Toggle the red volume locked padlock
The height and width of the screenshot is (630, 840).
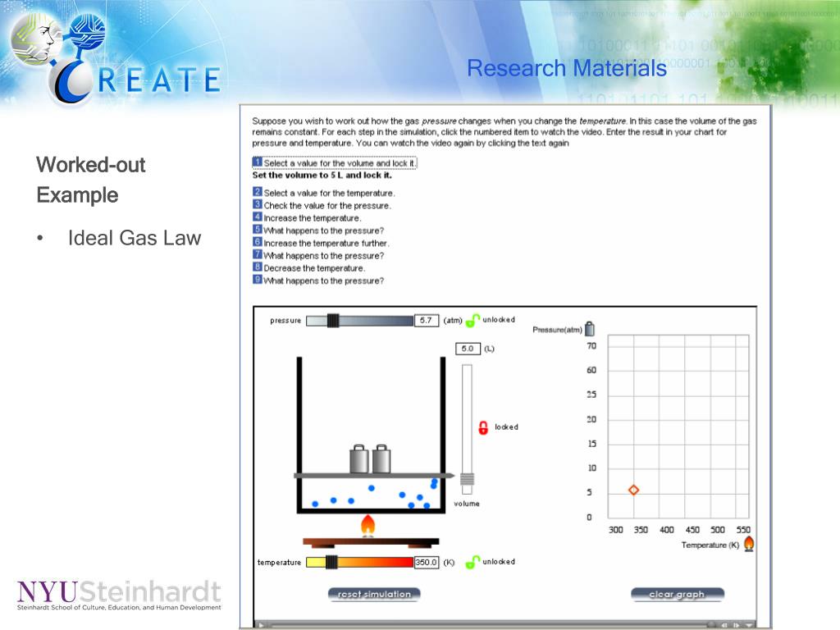[x=483, y=427]
